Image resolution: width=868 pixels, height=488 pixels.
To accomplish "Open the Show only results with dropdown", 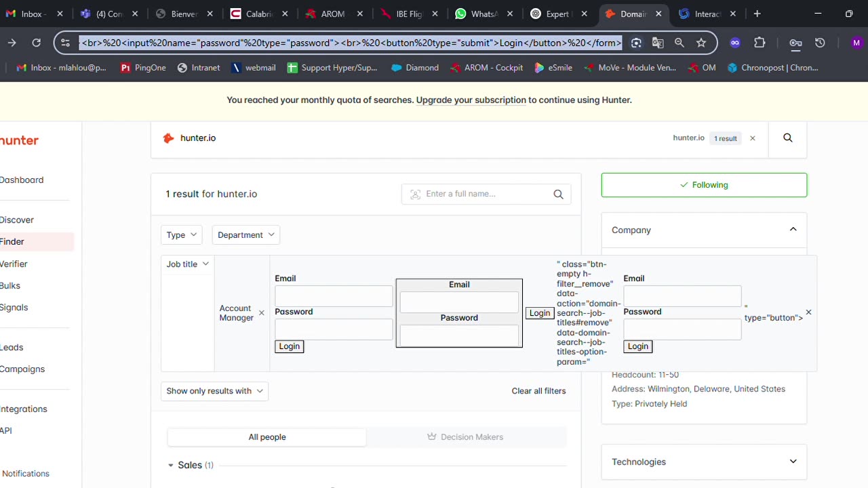I will [x=214, y=391].
